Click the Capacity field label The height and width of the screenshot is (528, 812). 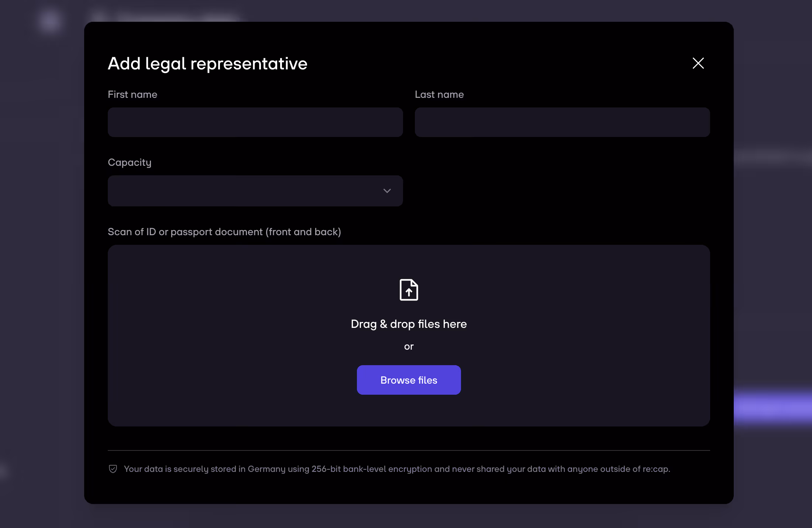(x=129, y=162)
